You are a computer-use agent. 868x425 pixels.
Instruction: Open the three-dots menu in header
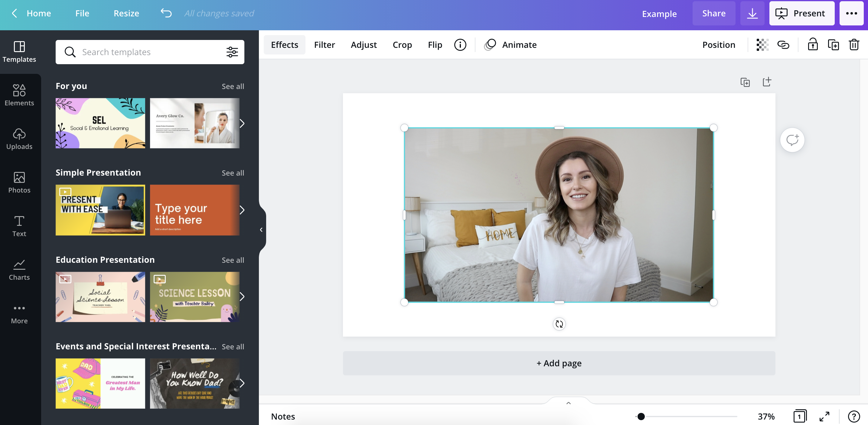click(851, 14)
